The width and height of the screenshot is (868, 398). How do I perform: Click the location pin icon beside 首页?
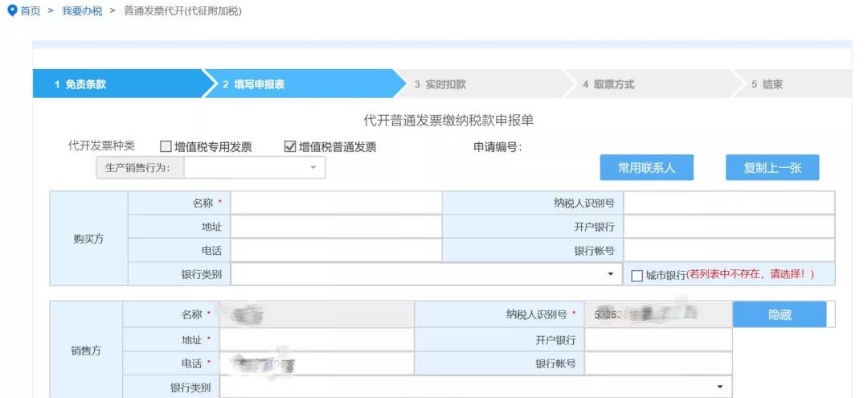(11, 11)
